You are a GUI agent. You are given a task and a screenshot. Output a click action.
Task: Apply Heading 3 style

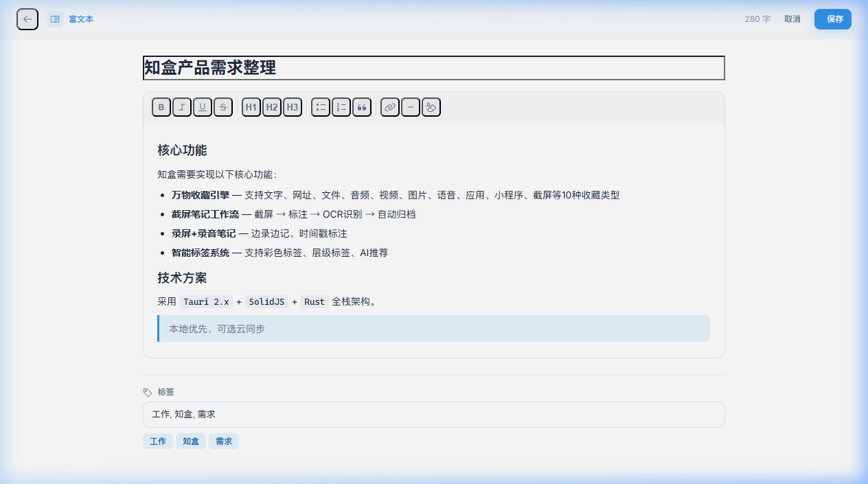tap(293, 107)
